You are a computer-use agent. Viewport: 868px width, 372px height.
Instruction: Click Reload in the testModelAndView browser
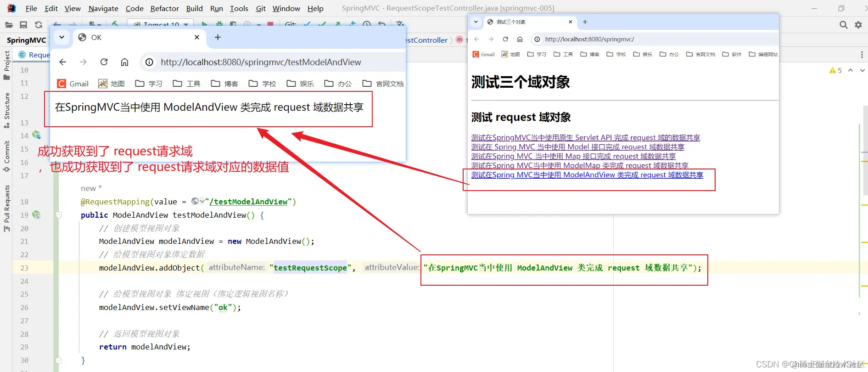coord(104,62)
